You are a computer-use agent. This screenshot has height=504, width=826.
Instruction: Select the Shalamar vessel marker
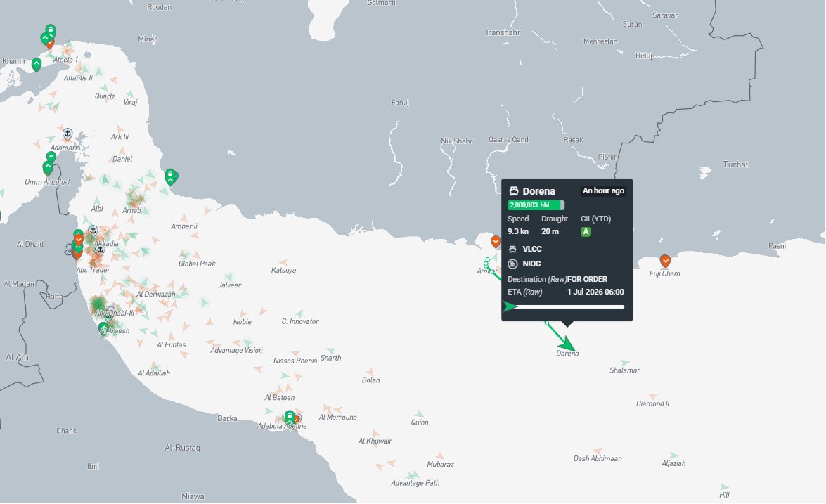click(625, 363)
